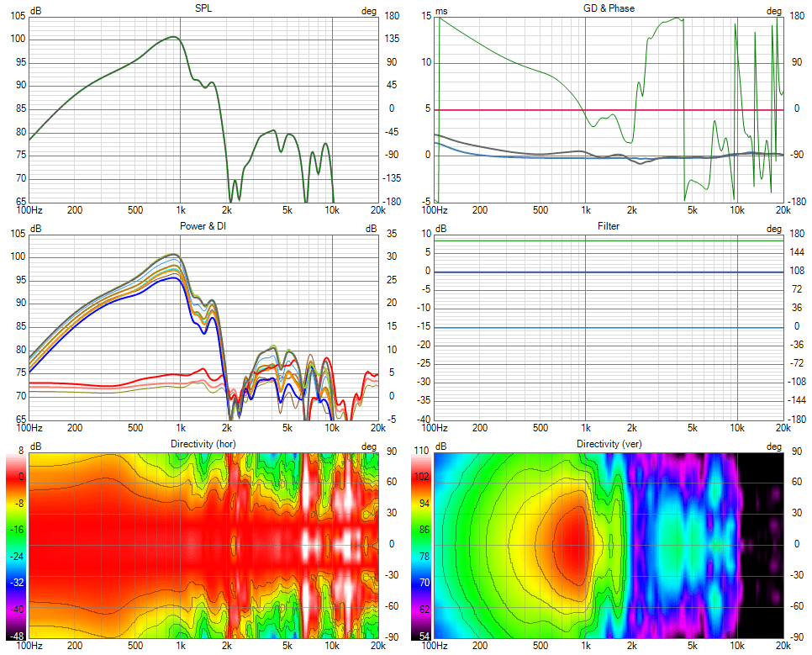The image size is (812, 655).
Task: Click the green line atop the Filter chart
Action: point(609,241)
